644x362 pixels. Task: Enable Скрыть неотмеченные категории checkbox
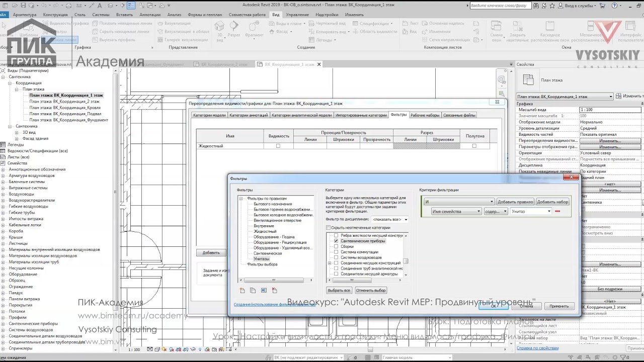click(x=329, y=228)
